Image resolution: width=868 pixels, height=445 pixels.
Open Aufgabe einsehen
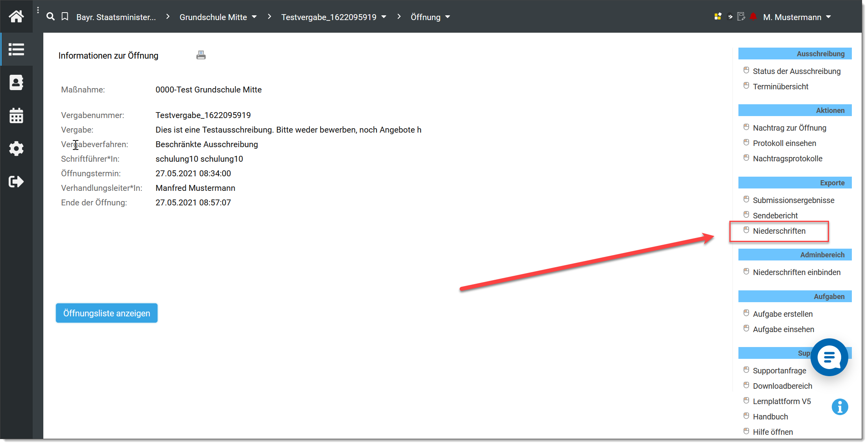click(783, 329)
